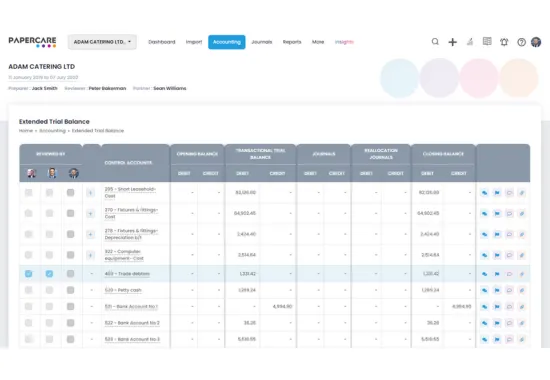Click attachment icon for Short Leasehold row

(x=522, y=193)
